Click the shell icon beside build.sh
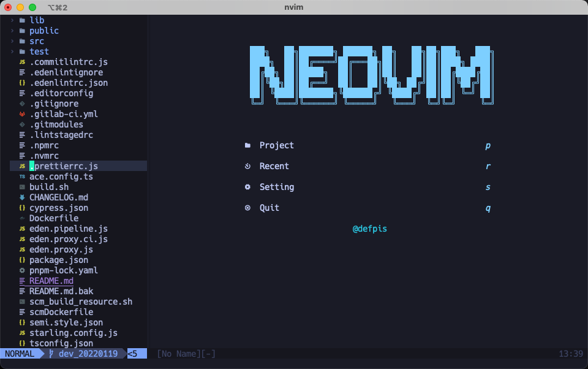This screenshot has width=588, height=369. 22,187
